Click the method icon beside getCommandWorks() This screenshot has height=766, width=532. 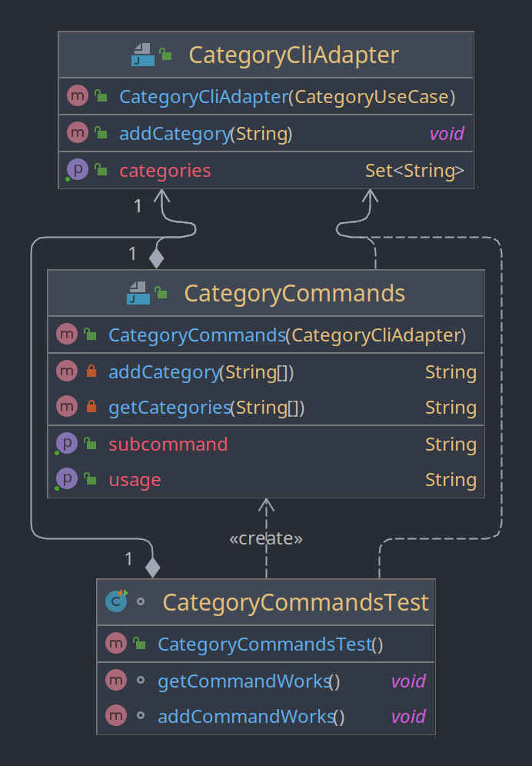click(116, 680)
